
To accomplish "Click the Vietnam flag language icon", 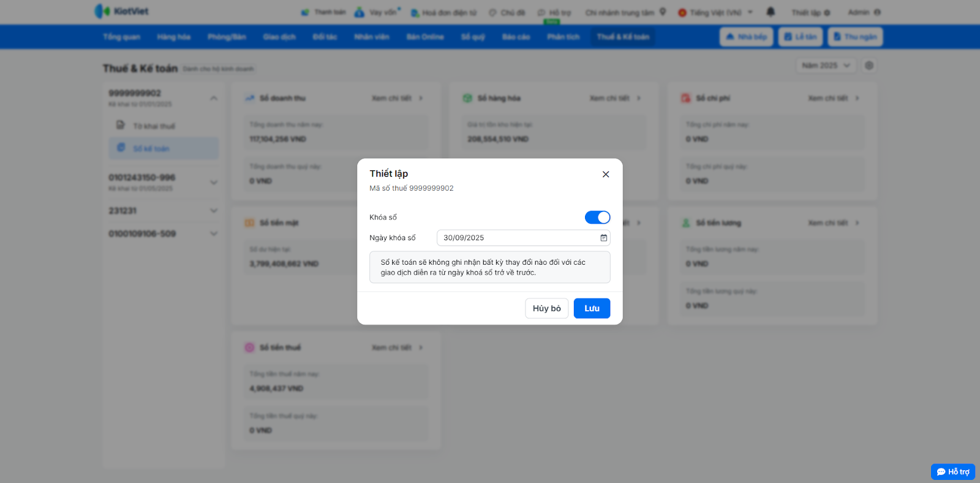I will 682,12.
